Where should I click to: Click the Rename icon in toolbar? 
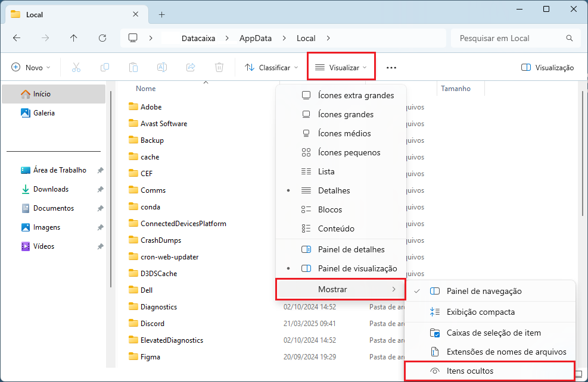coord(162,68)
